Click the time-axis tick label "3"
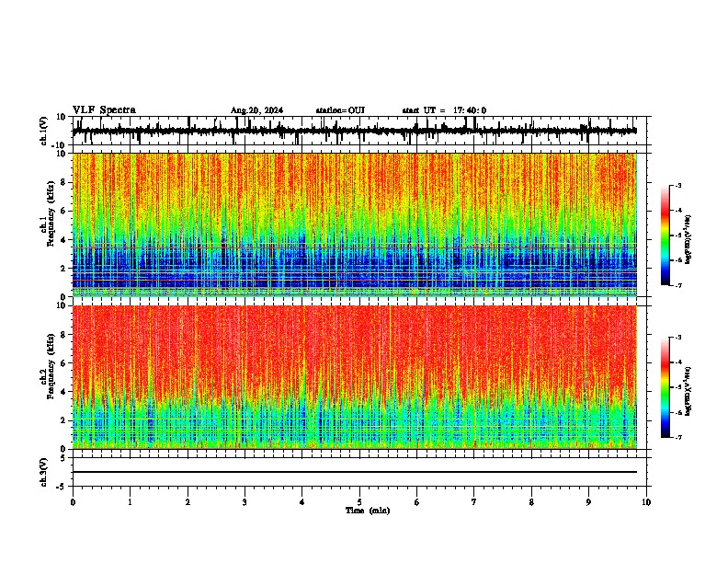Image resolution: width=728 pixels, height=563 pixels. click(245, 502)
